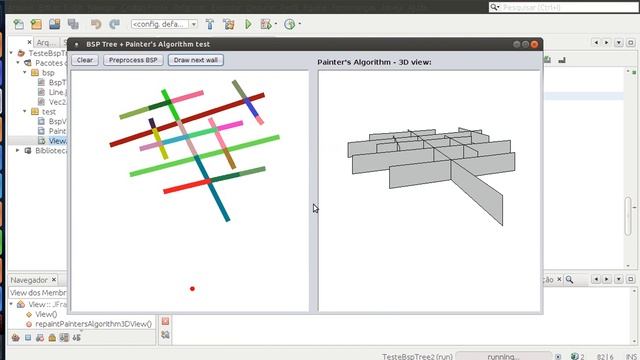Open the project configuration combo box

coord(164,24)
